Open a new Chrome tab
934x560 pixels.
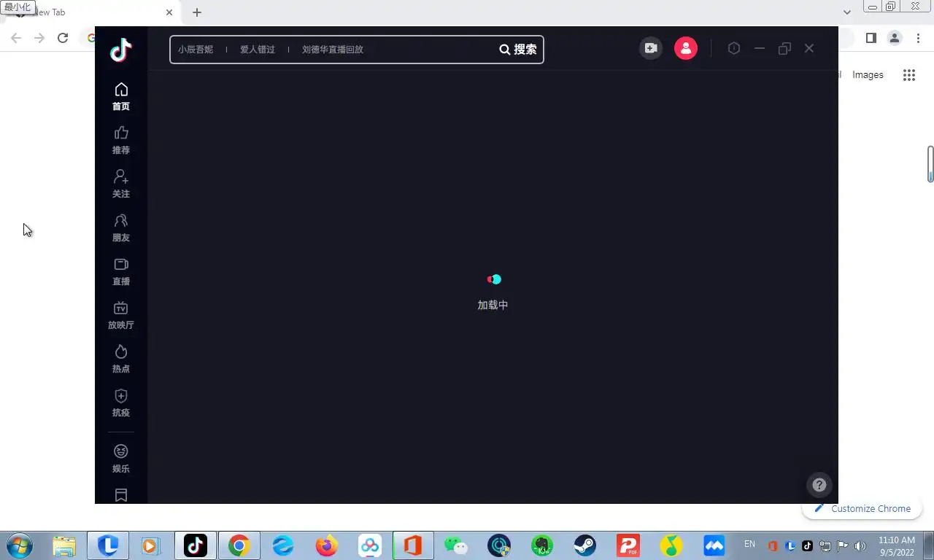197,12
